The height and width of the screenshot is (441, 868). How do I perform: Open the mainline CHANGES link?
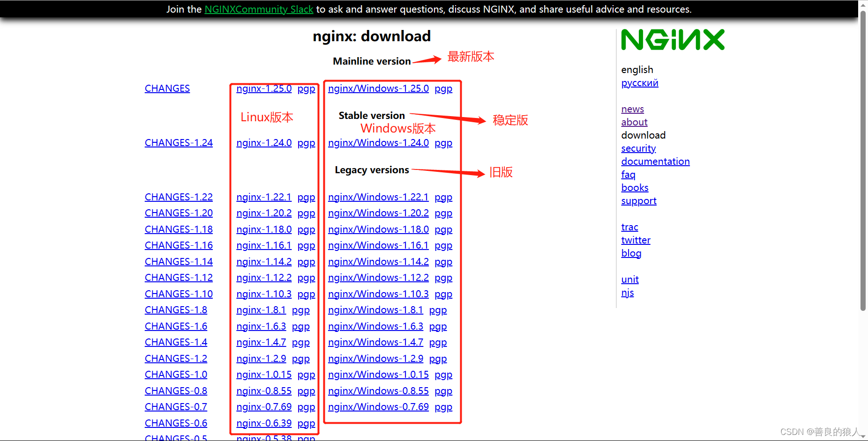coord(167,88)
